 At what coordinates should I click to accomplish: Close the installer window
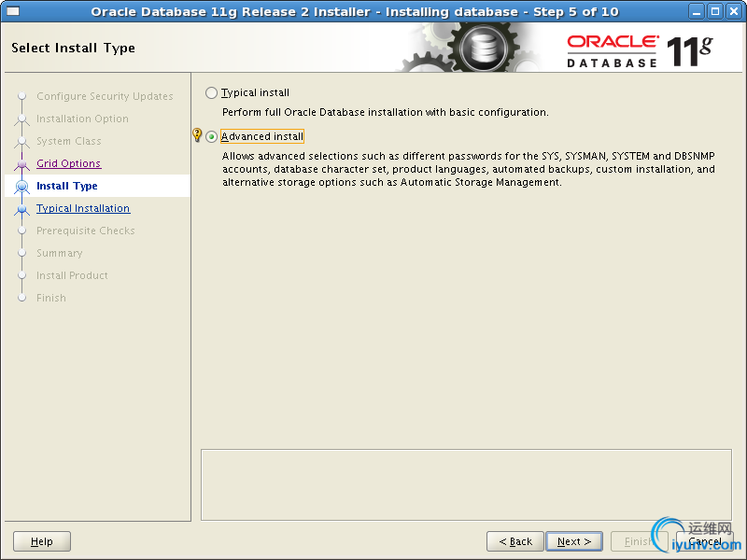(x=734, y=11)
